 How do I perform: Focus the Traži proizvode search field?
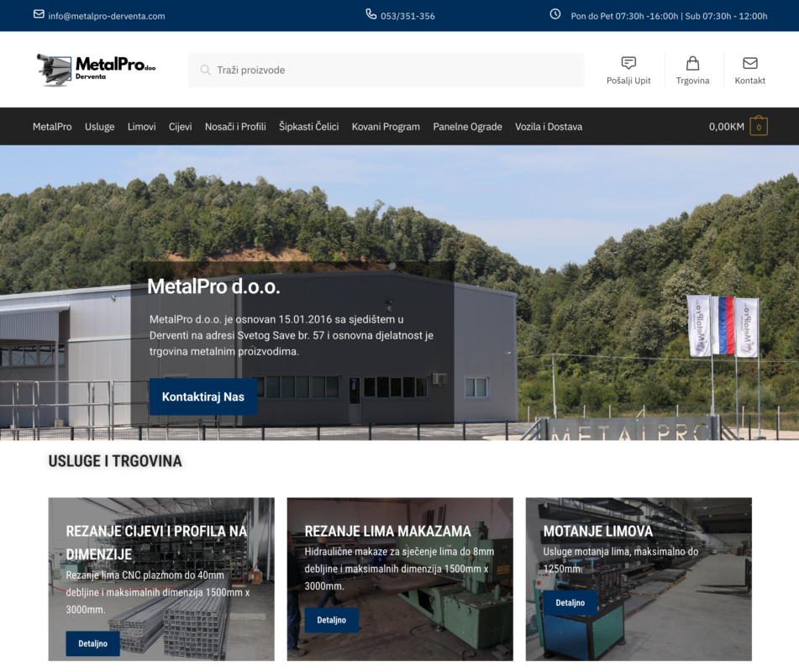click(386, 70)
